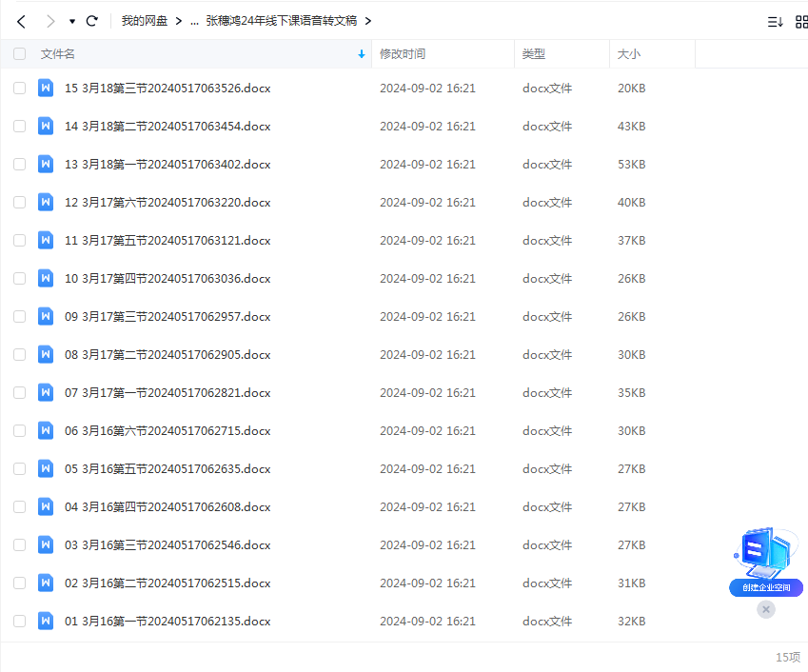The image size is (808, 672).
Task: Open file 01 3月16第一节20240517062135.docx
Action: click(168, 621)
